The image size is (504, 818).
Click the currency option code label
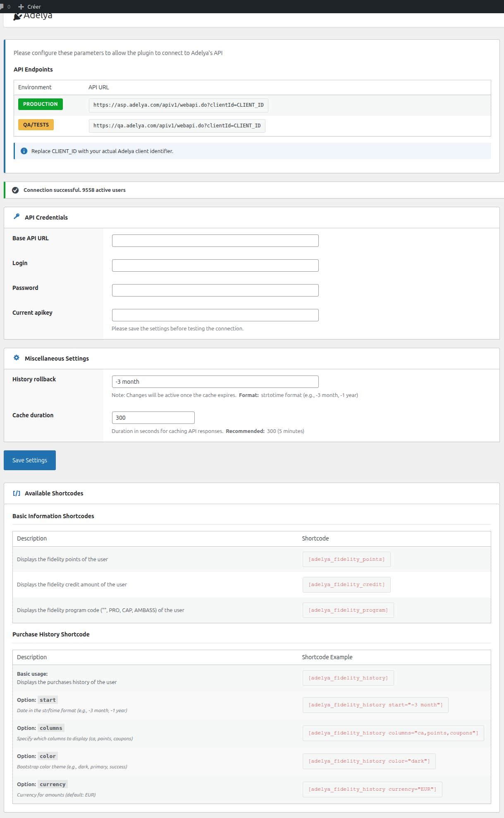[53, 785]
